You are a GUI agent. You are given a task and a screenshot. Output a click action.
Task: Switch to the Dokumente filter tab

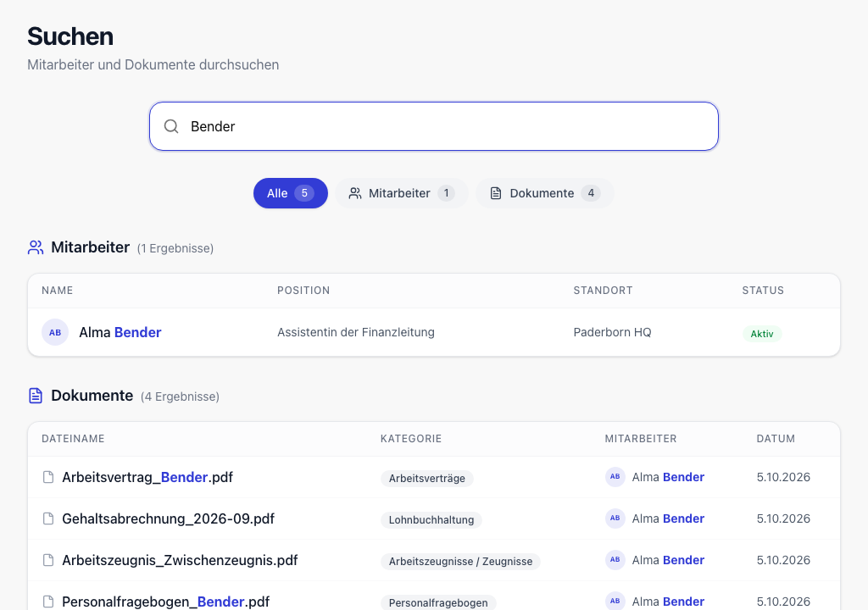pyautogui.click(x=545, y=193)
